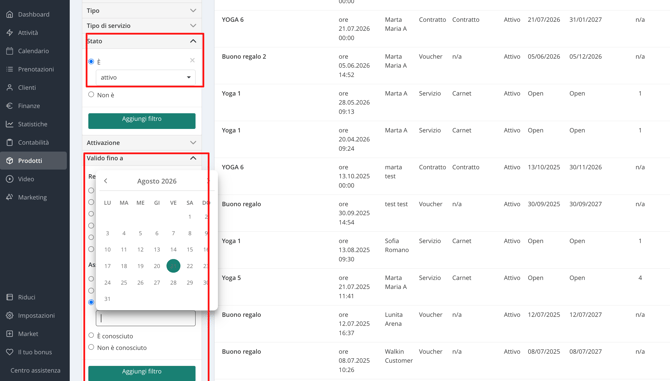Image resolution: width=670 pixels, height=381 pixels.
Task: Open Dashboard menu item
Action: [34, 15]
